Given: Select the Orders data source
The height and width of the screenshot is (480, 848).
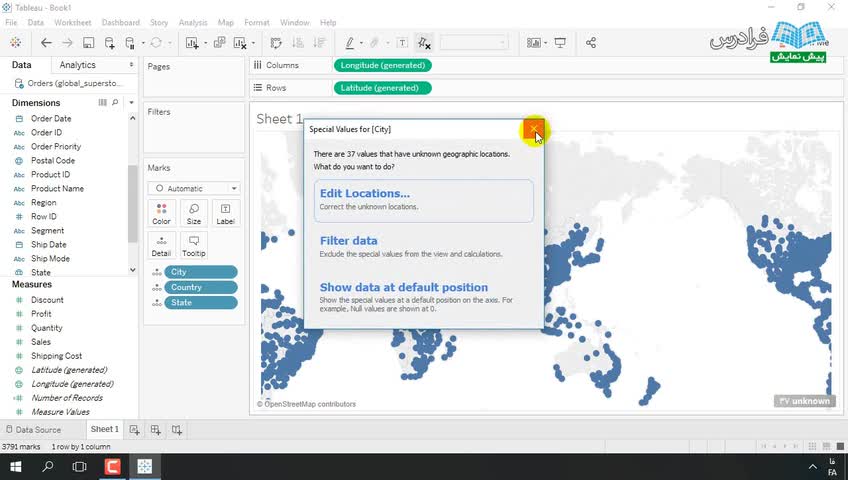Looking at the screenshot, I should coord(69,83).
